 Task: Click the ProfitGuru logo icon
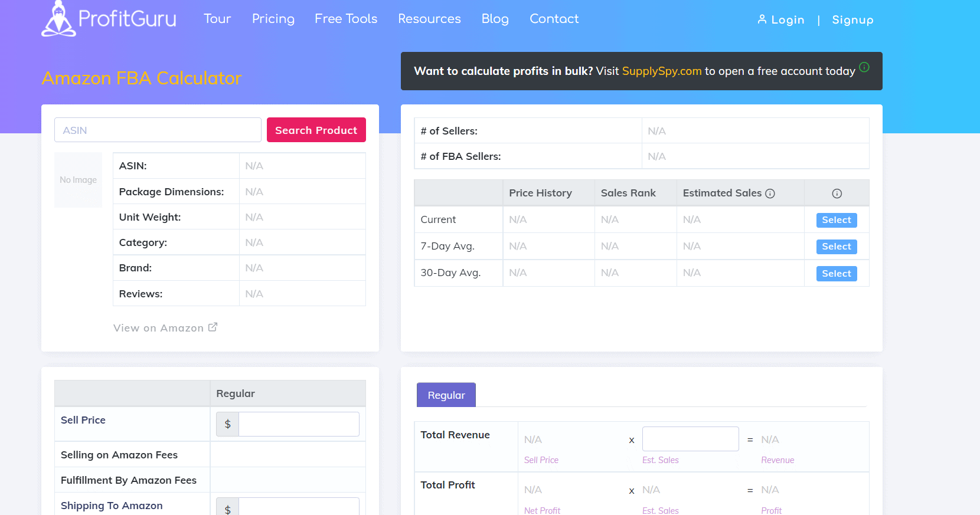coord(58,19)
